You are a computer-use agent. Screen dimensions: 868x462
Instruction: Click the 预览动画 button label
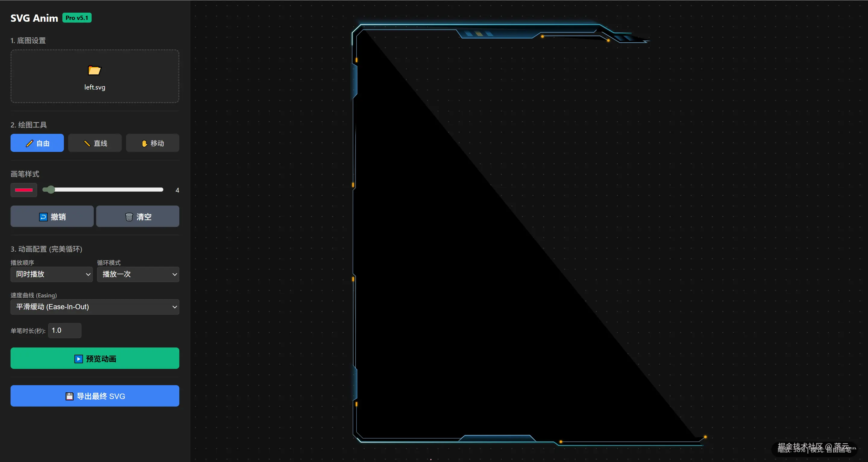click(x=101, y=359)
